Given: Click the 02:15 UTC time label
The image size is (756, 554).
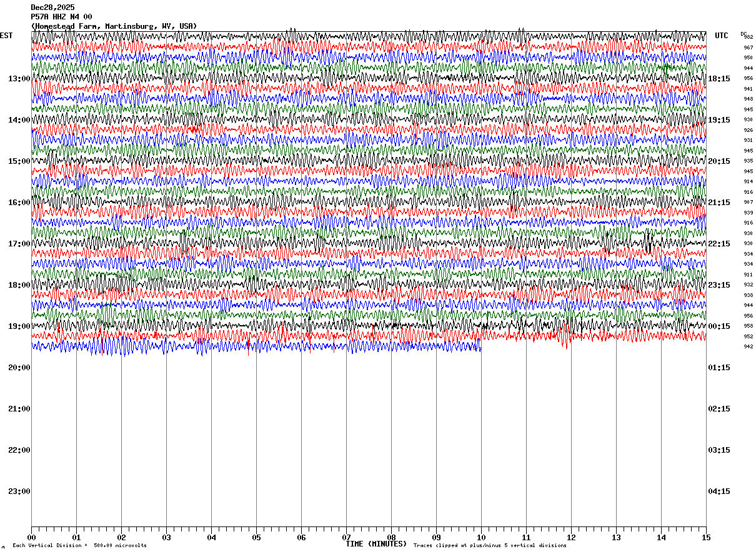Looking at the screenshot, I should 719,409.
